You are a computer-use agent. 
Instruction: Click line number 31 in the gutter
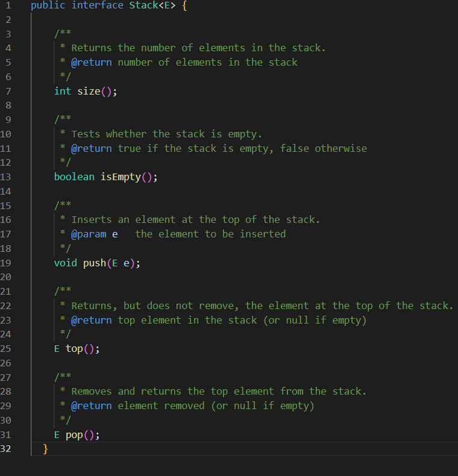5,434
